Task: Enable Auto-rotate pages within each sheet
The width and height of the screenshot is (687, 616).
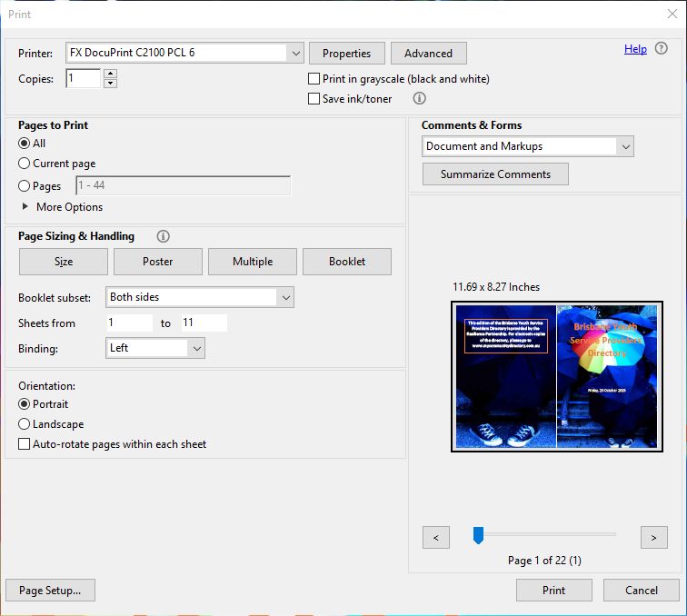Action: (25, 443)
